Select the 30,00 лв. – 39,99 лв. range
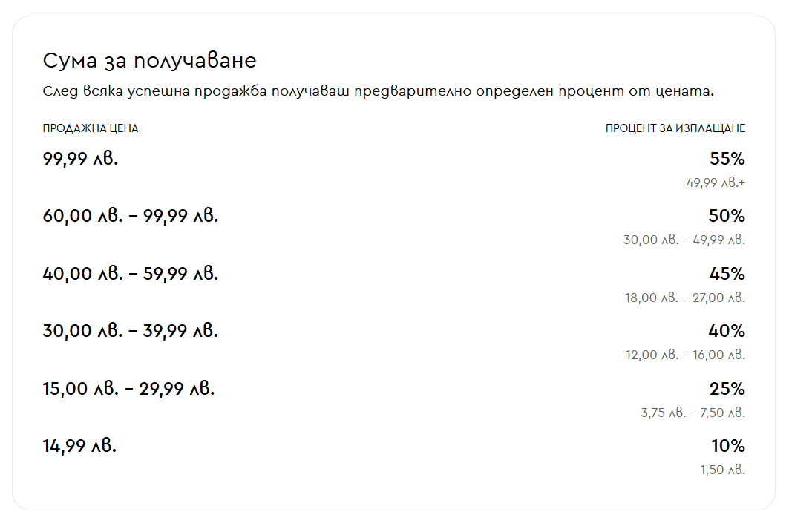Image resolution: width=789 pixels, height=532 pixels. coord(131,331)
